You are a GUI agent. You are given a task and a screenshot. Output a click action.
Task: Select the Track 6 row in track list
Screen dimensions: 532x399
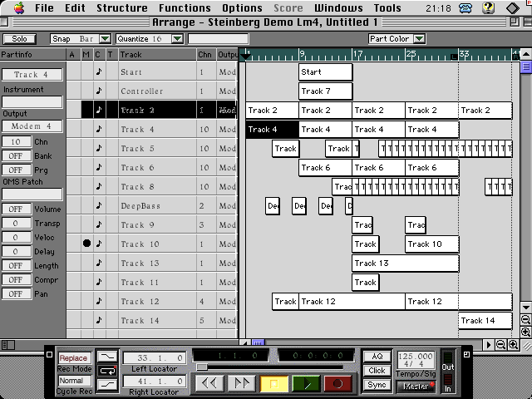(x=151, y=167)
